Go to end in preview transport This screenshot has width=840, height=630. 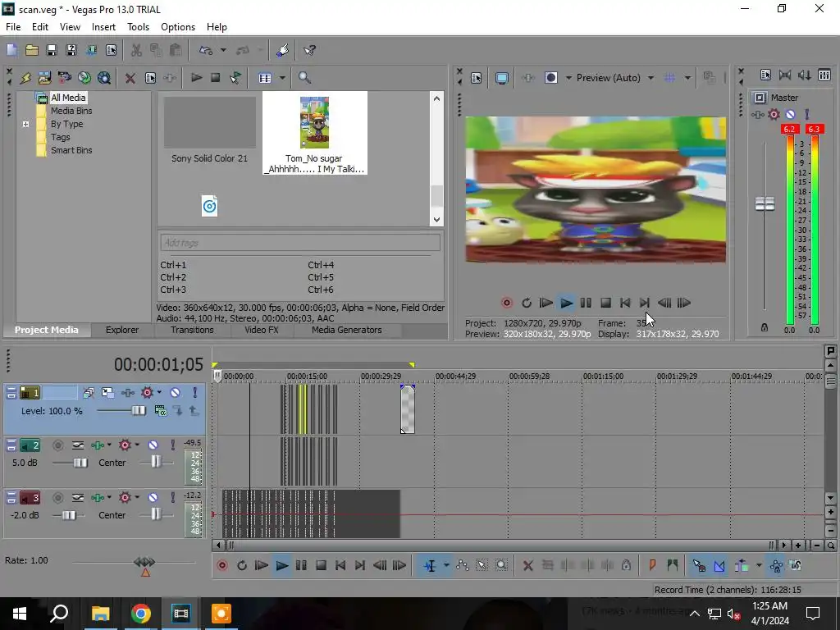point(645,303)
